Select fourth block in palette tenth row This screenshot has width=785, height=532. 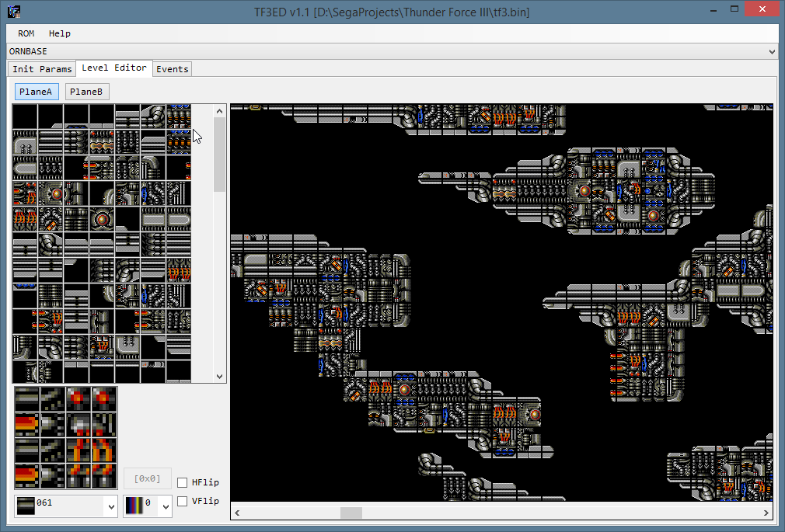point(102,347)
